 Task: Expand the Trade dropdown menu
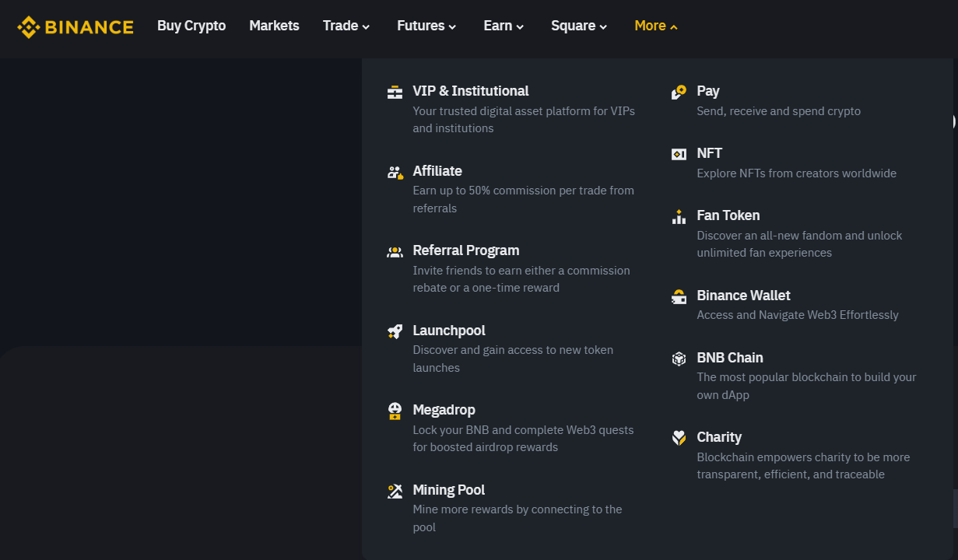[346, 26]
